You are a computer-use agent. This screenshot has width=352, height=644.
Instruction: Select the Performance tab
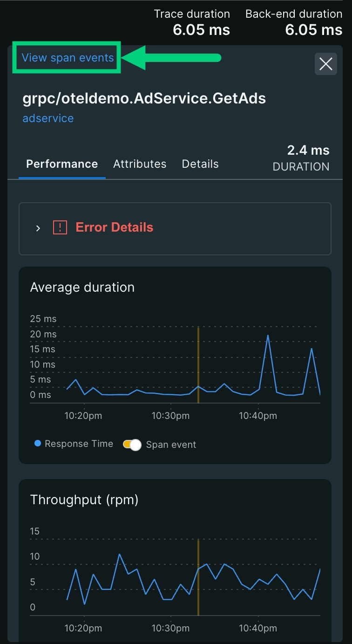(62, 164)
